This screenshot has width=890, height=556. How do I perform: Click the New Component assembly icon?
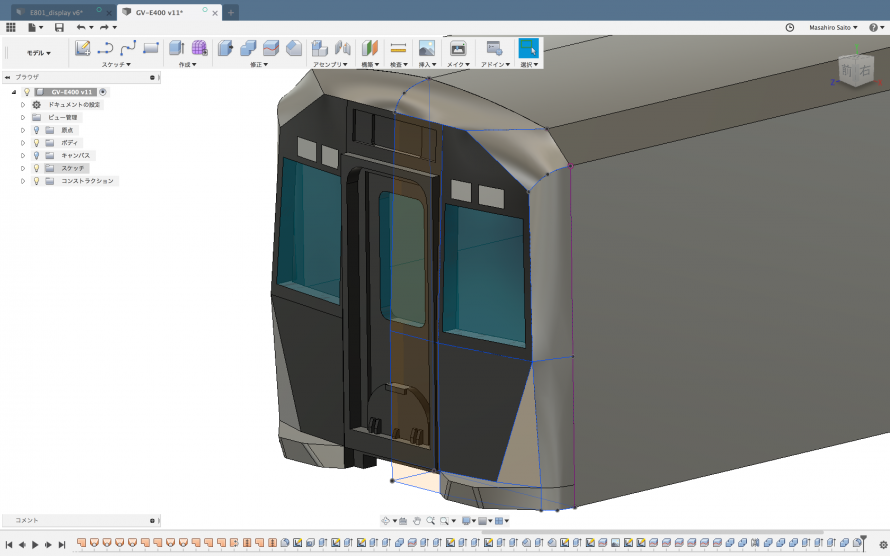tap(320, 48)
